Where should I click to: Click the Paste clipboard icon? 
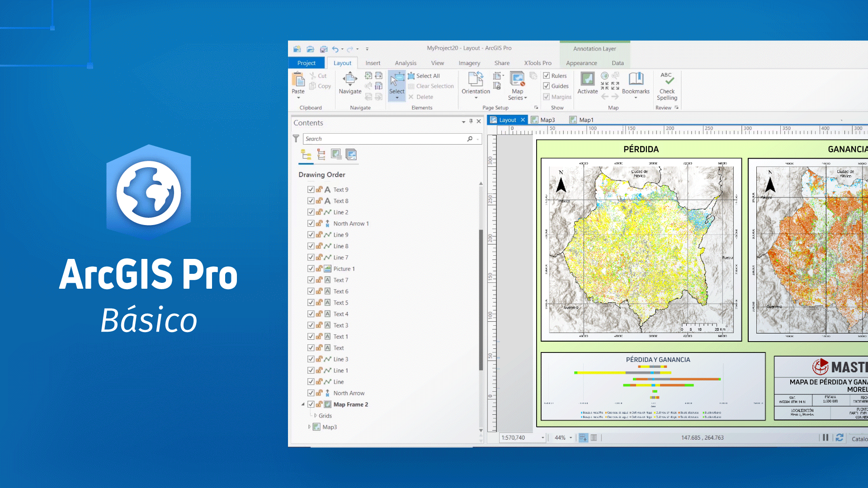[298, 80]
